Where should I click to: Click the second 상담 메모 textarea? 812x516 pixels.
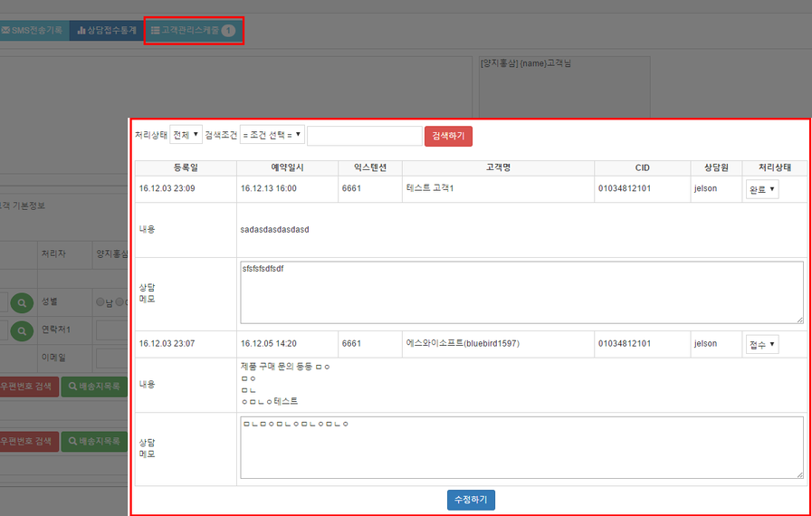point(521,446)
